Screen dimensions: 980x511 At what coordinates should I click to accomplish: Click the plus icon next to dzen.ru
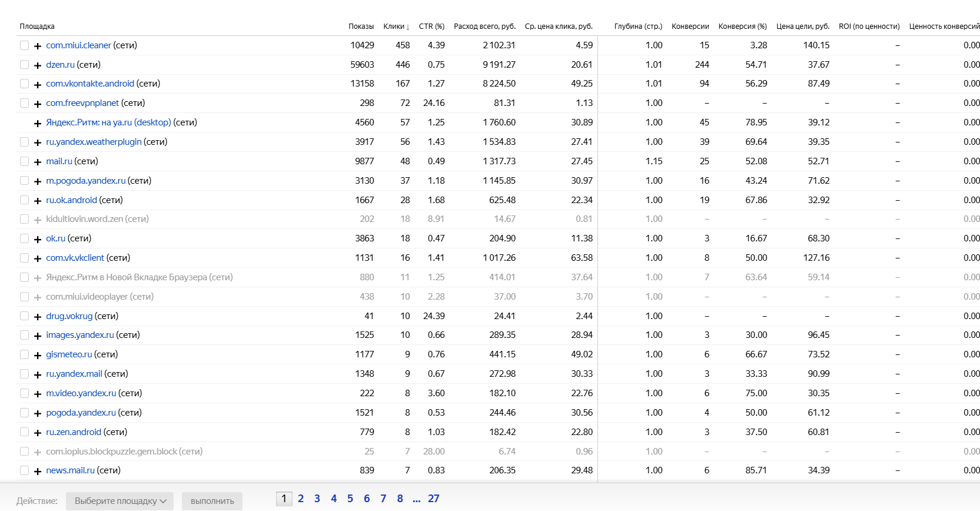click(38, 65)
